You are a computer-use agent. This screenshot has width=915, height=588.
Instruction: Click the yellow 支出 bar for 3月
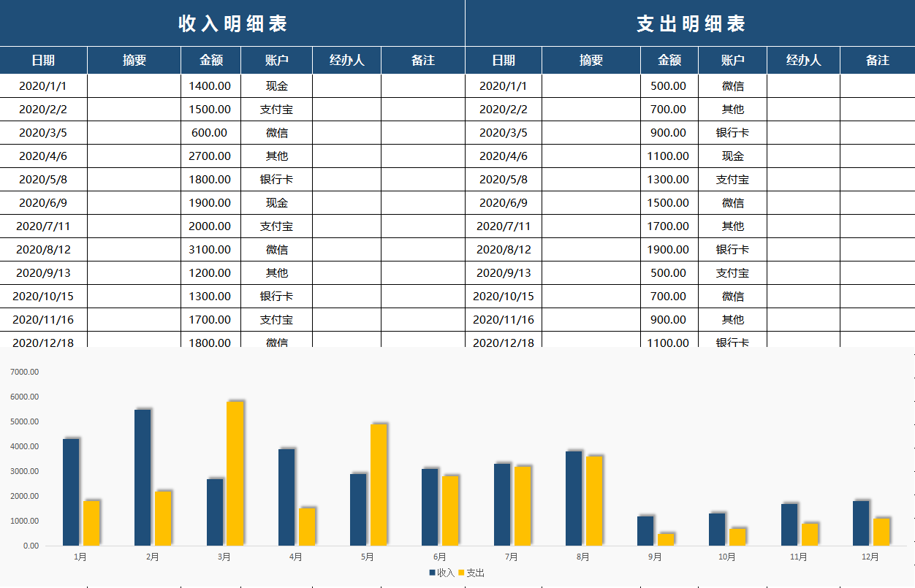click(235, 473)
